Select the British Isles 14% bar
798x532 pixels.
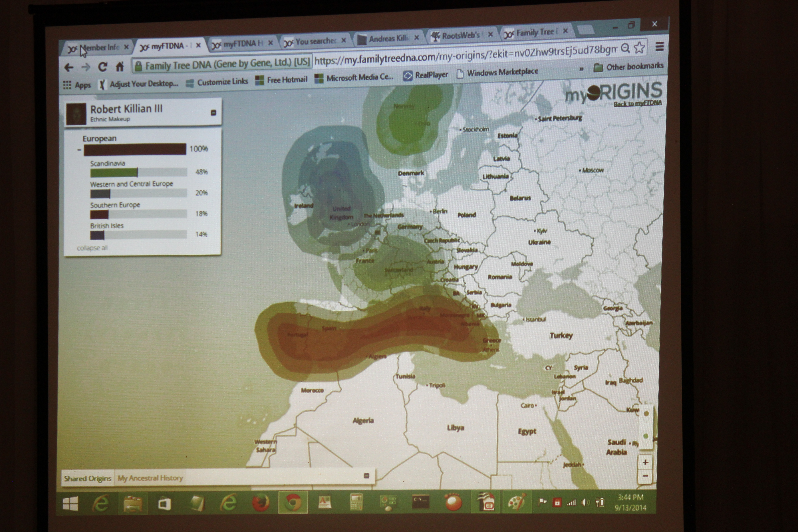(x=138, y=235)
